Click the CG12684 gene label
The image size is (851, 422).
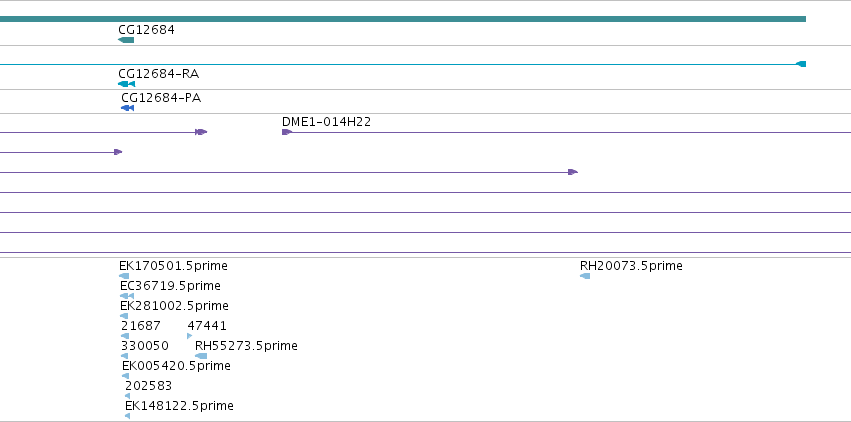coord(147,30)
